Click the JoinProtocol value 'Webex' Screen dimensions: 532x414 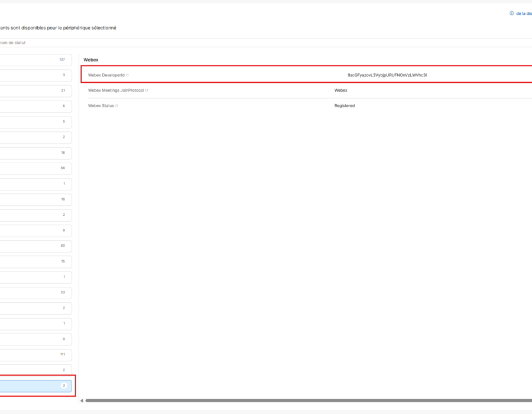340,90
